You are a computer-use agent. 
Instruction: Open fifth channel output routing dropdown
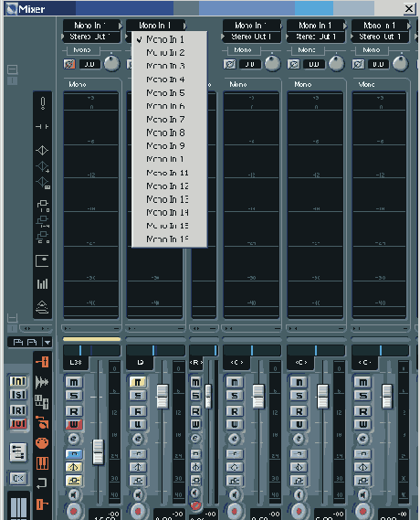(316, 37)
